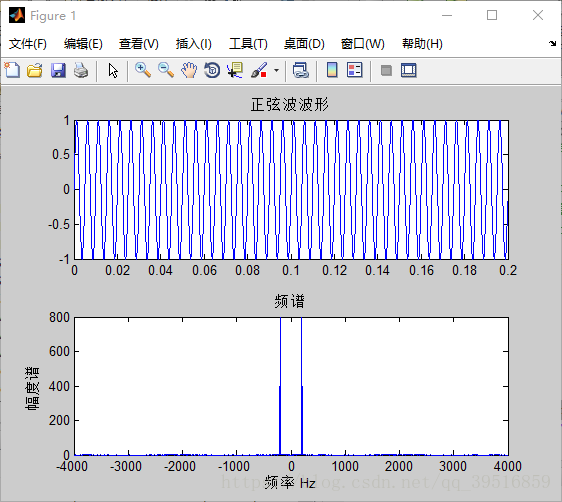Click the right spectrum peak line

pos(302,386)
